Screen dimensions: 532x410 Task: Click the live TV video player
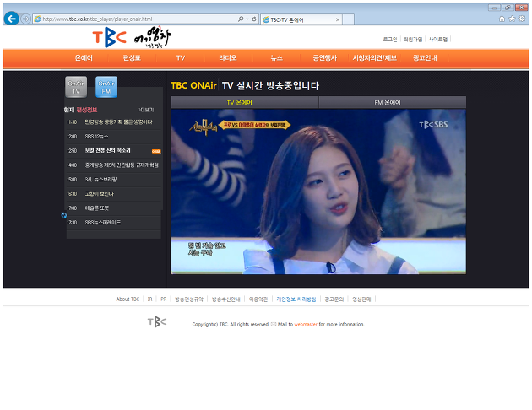coord(318,192)
